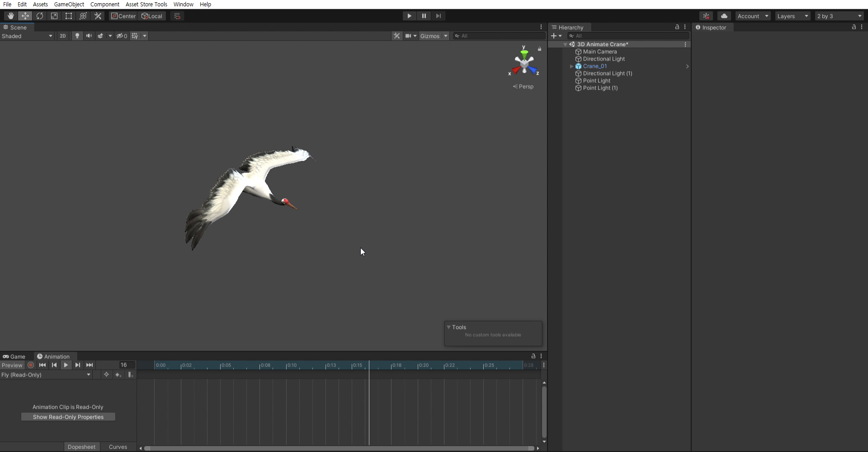Image resolution: width=868 pixels, height=452 pixels.
Task: Go to first animation keyframe
Action: tap(42, 365)
